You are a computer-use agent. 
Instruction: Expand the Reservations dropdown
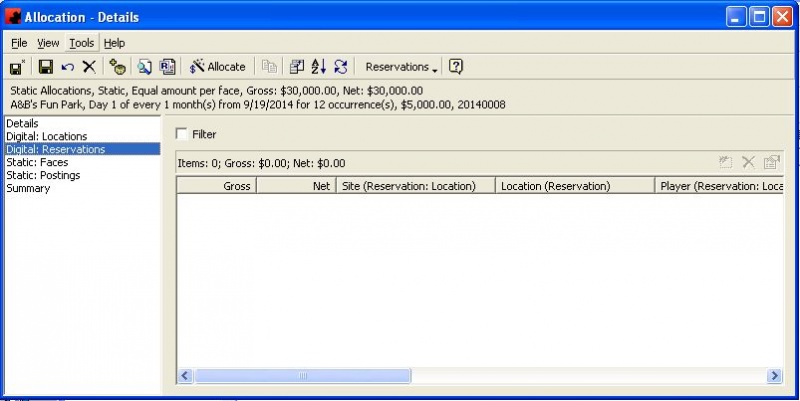coord(402,67)
